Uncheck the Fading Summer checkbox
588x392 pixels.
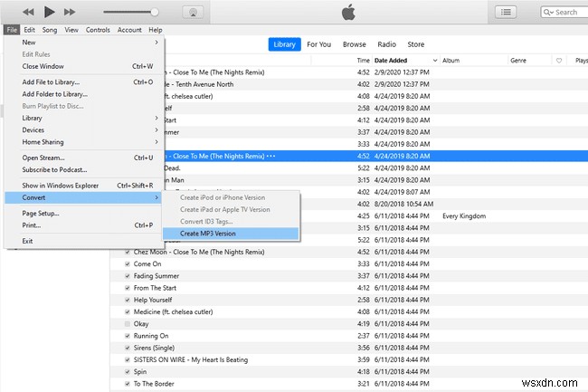128,276
